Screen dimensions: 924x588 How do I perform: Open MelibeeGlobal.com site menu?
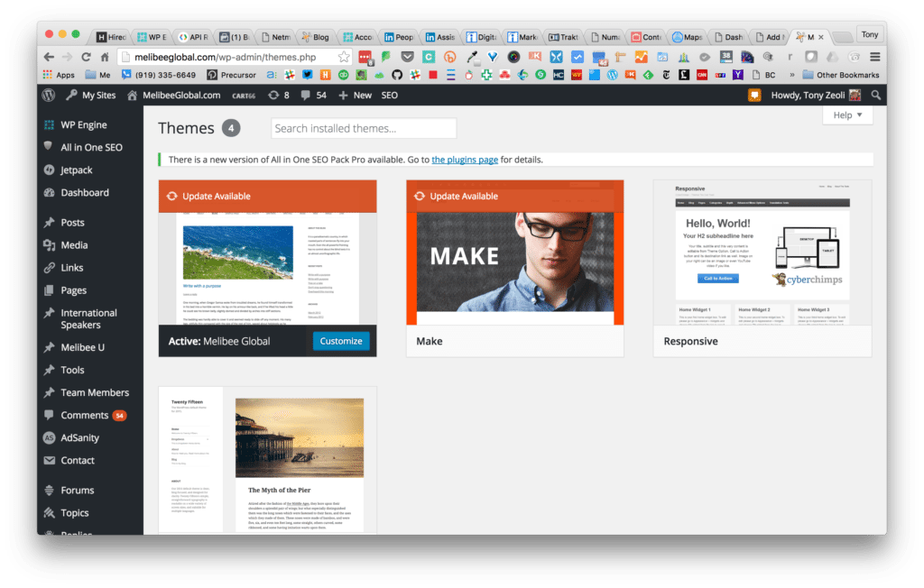(x=174, y=95)
